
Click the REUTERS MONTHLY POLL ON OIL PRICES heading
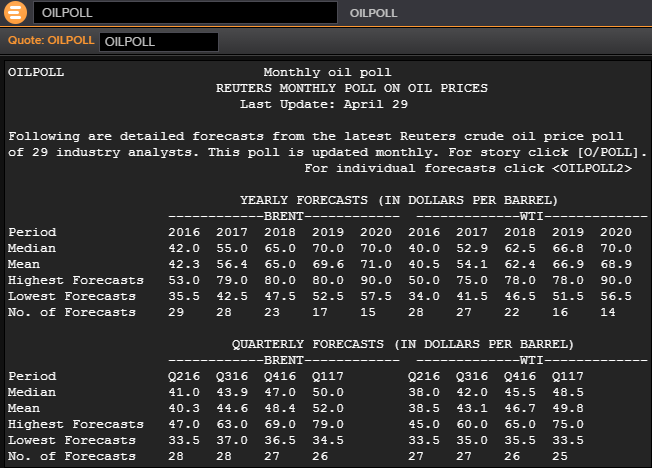click(x=352, y=88)
